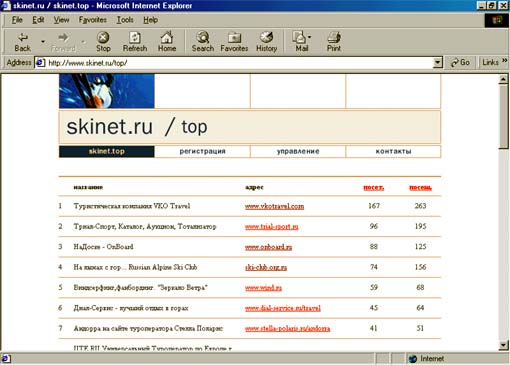The width and height of the screenshot is (510, 365).
Task: Click the Back toolbar button
Action: tap(22, 42)
